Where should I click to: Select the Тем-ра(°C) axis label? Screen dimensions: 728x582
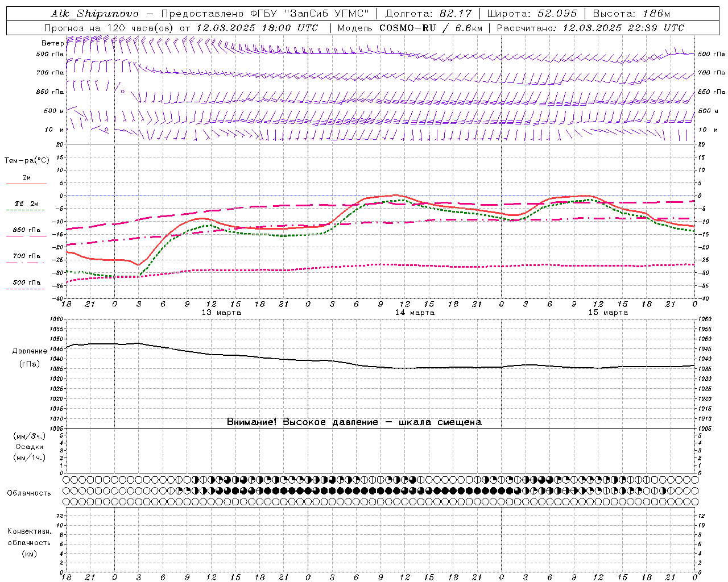coord(27,161)
